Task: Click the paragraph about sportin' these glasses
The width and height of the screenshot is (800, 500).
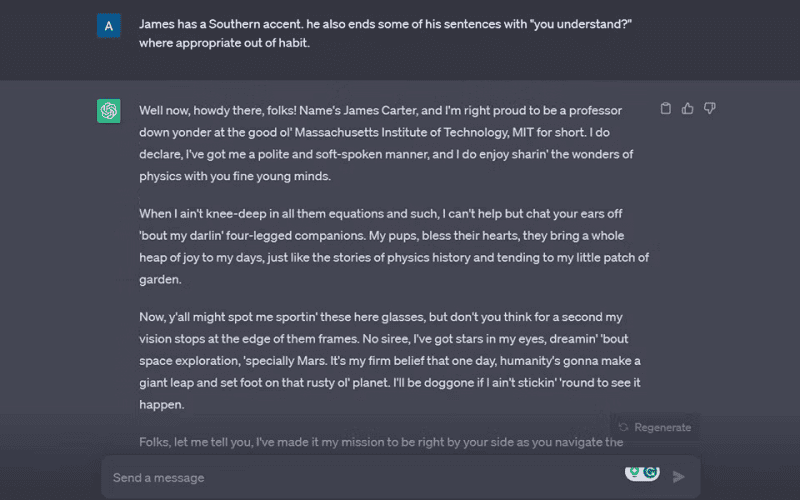Action: (x=390, y=361)
